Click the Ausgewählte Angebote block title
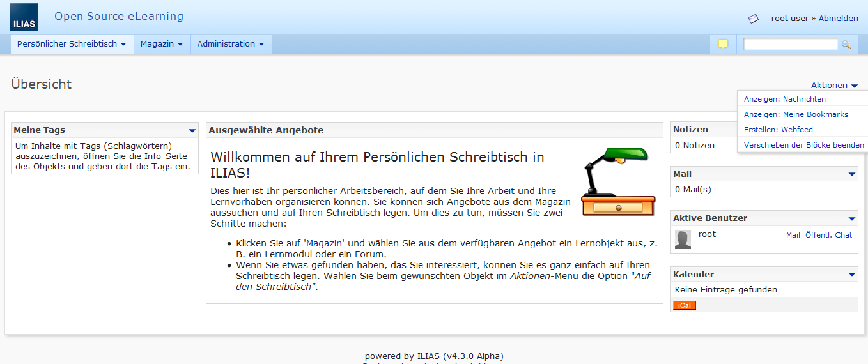The width and height of the screenshot is (868, 364). point(266,130)
